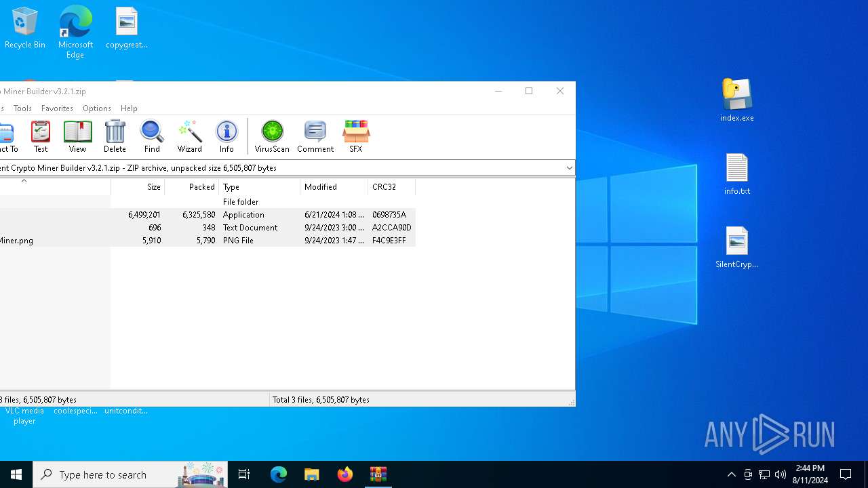Image resolution: width=868 pixels, height=488 pixels.
Task: Create SFX self-extracting archive
Action: tap(356, 136)
